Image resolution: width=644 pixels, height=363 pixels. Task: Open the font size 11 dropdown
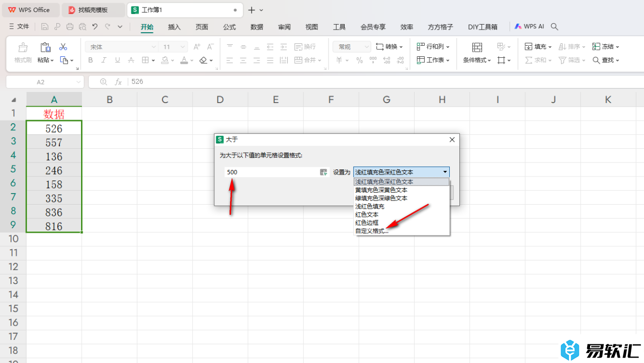[183, 47]
